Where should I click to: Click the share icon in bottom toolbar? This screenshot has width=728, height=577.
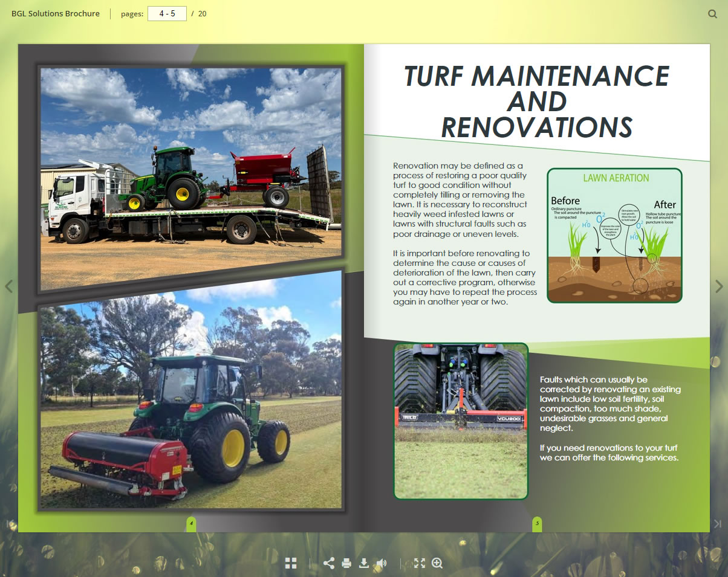point(328,563)
